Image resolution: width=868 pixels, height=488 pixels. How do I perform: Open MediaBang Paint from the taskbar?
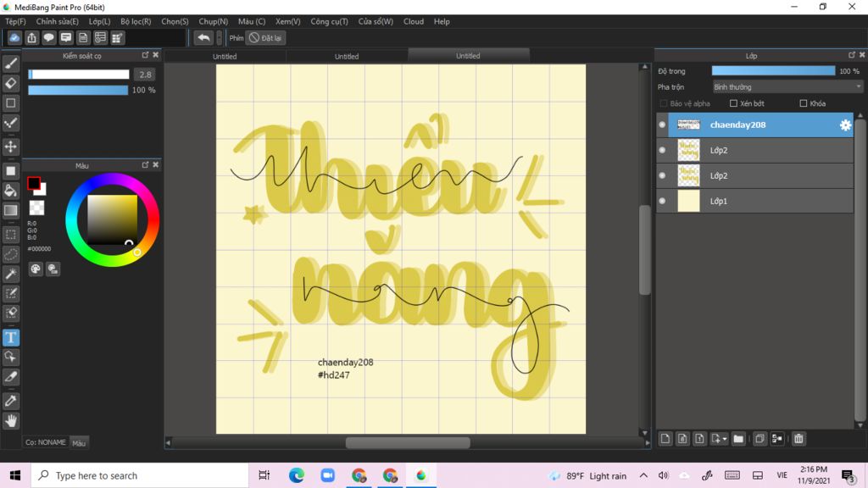[x=421, y=475]
